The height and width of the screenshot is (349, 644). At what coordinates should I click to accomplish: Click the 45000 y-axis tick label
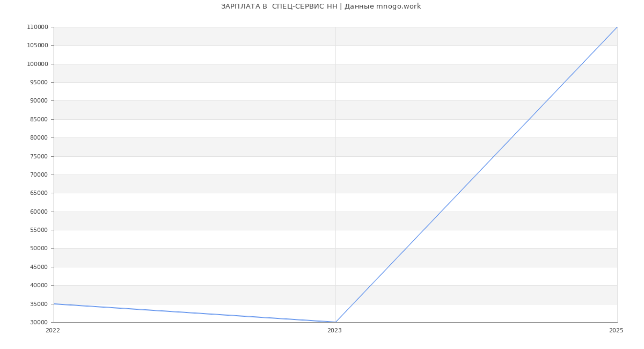39,267
